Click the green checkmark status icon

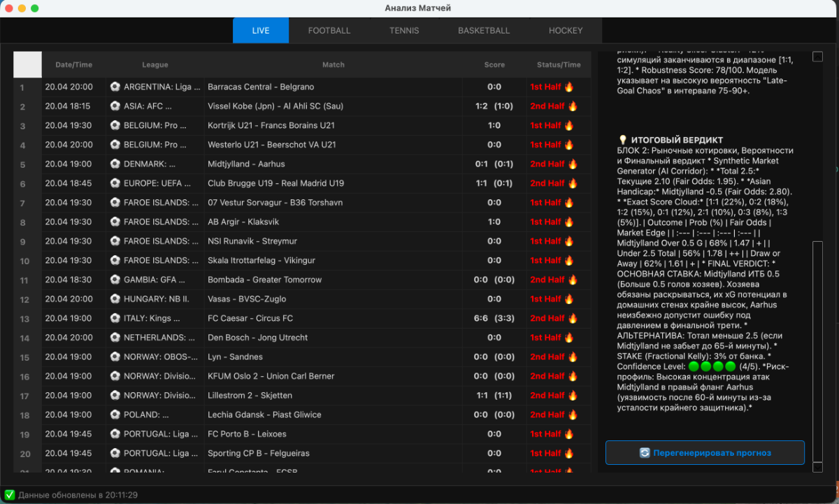tap(10, 495)
